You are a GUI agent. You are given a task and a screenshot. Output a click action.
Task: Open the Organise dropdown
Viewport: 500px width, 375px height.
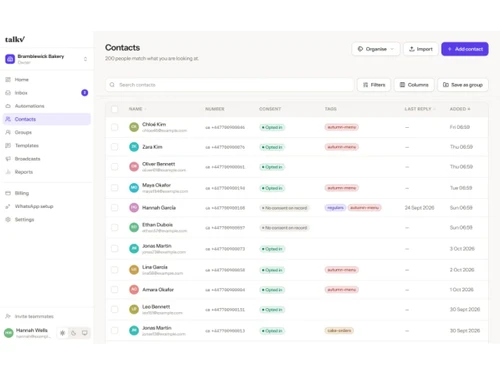click(x=376, y=49)
